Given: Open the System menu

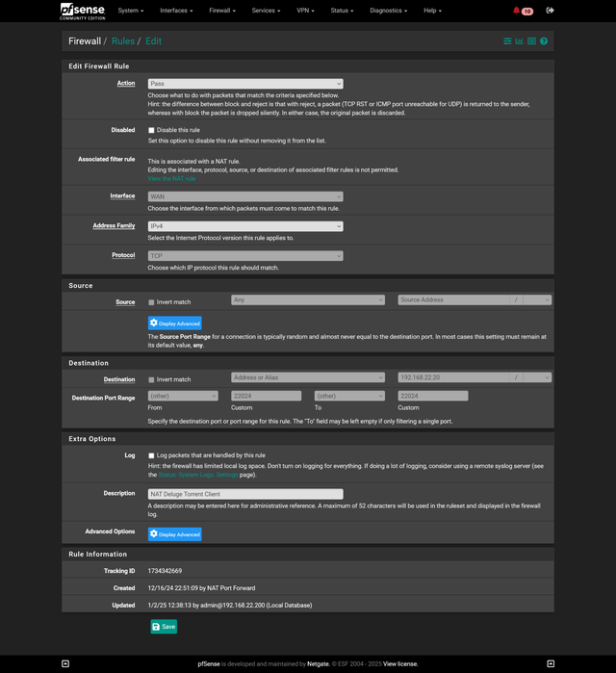Looking at the screenshot, I should [130, 11].
